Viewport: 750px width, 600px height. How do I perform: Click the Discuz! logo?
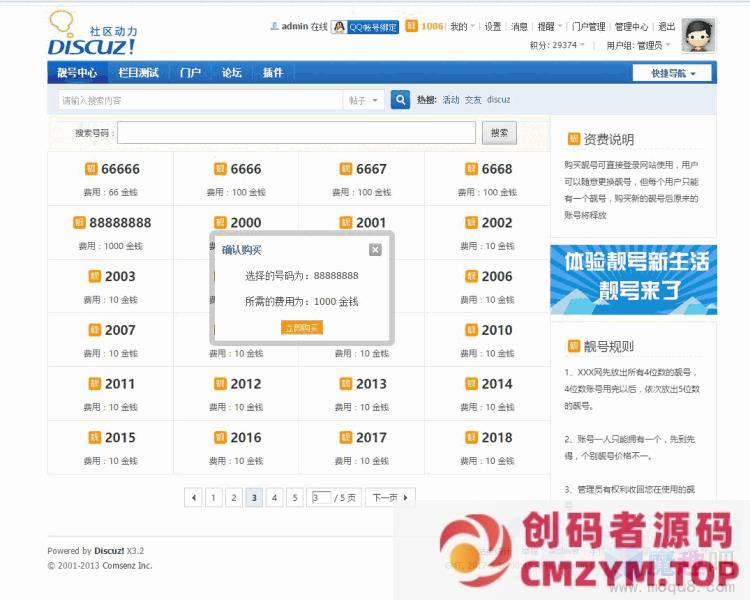click(92, 35)
